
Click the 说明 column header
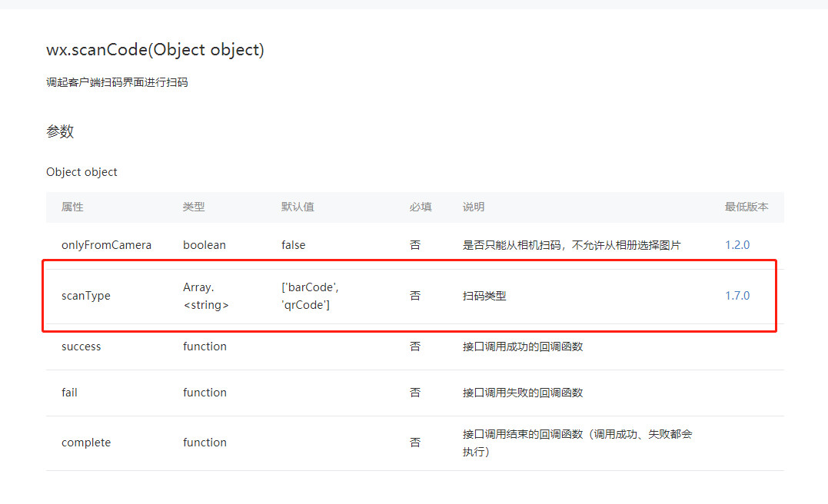[474, 207]
